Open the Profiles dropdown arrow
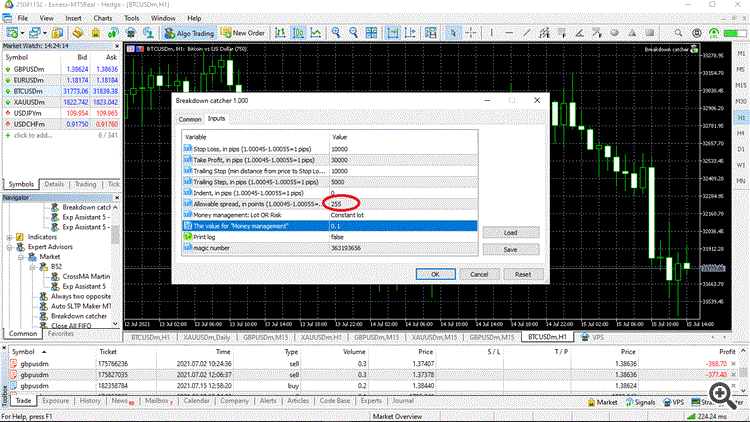The height and width of the screenshot is (422, 750). [x=44, y=33]
